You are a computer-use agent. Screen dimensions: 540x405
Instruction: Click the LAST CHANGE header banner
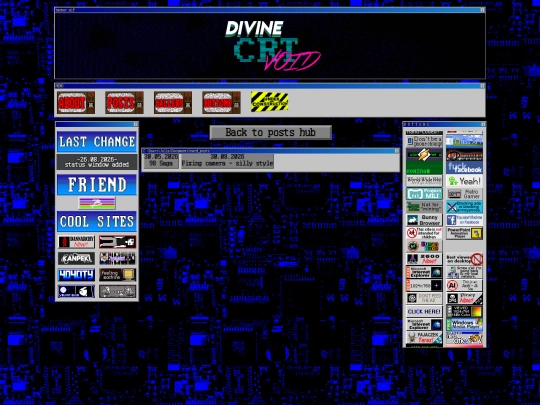pos(97,142)
